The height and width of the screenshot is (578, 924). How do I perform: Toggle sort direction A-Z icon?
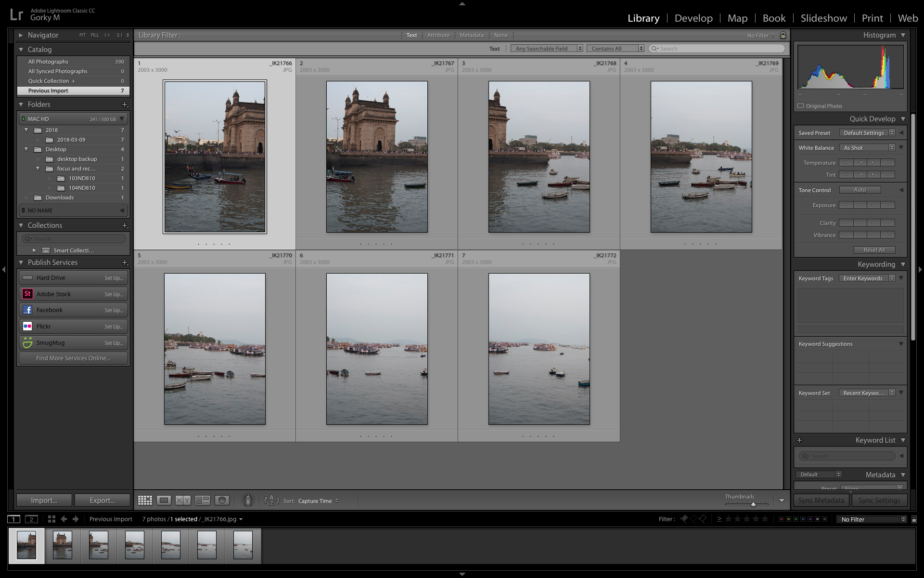(271, 500)
